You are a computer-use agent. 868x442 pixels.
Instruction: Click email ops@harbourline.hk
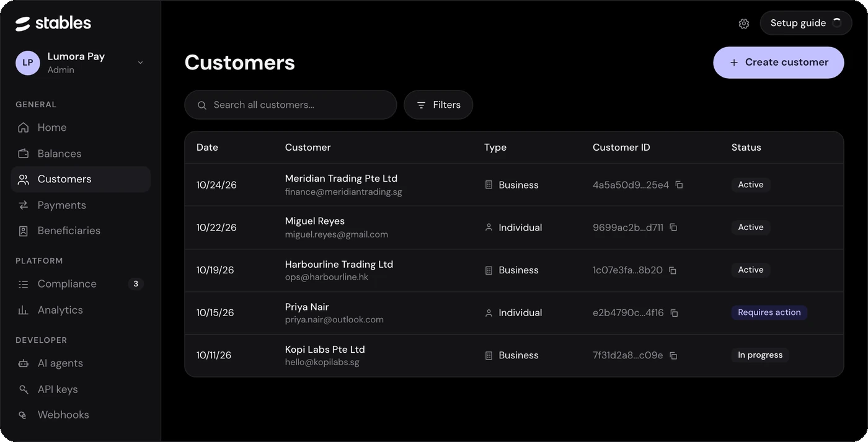click(x=327, y=277)
